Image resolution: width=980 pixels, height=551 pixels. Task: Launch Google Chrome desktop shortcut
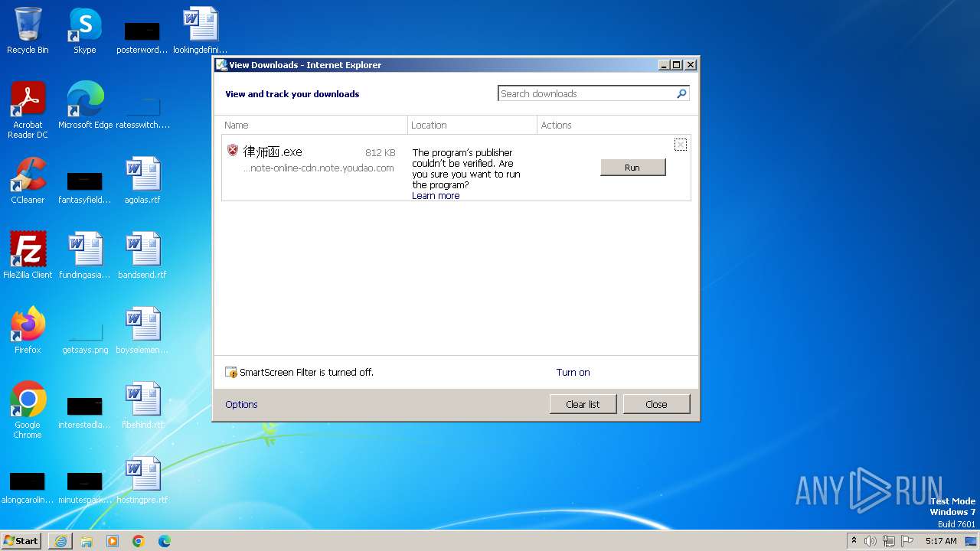28,410
